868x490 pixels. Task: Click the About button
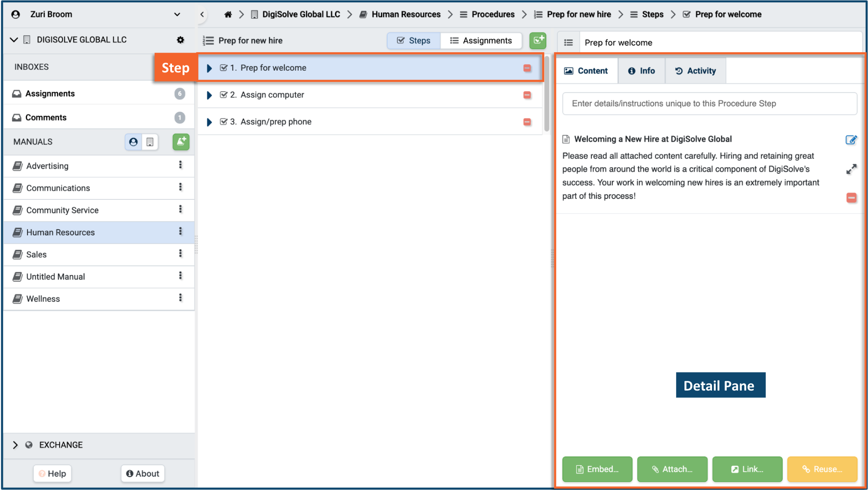[143, 473]
